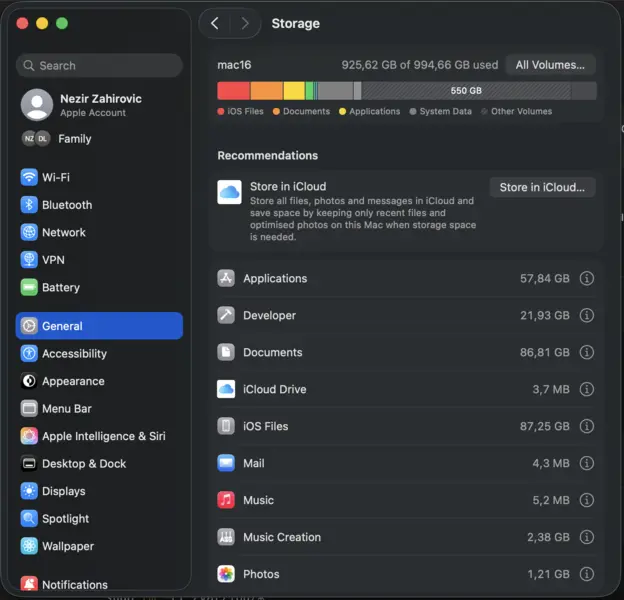Open the Displays icon in sidebar
This screenshot has height=600, width=624.
[29, 491]
